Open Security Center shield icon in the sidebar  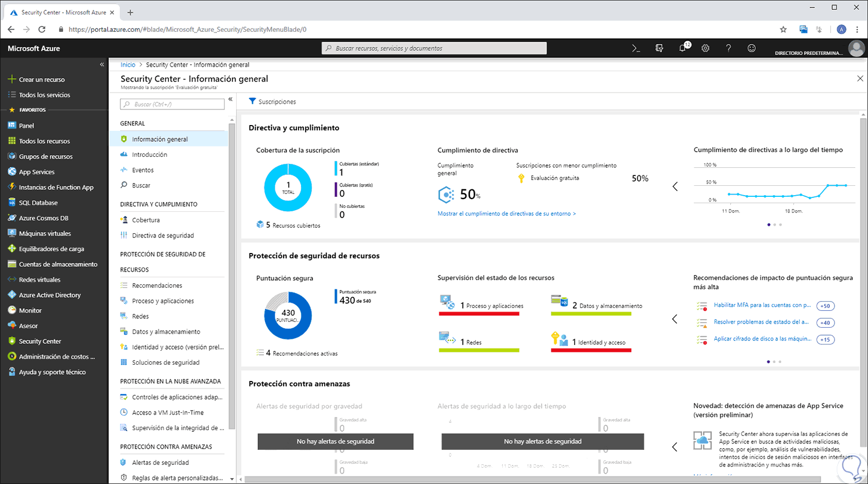(x=12, y=341)
